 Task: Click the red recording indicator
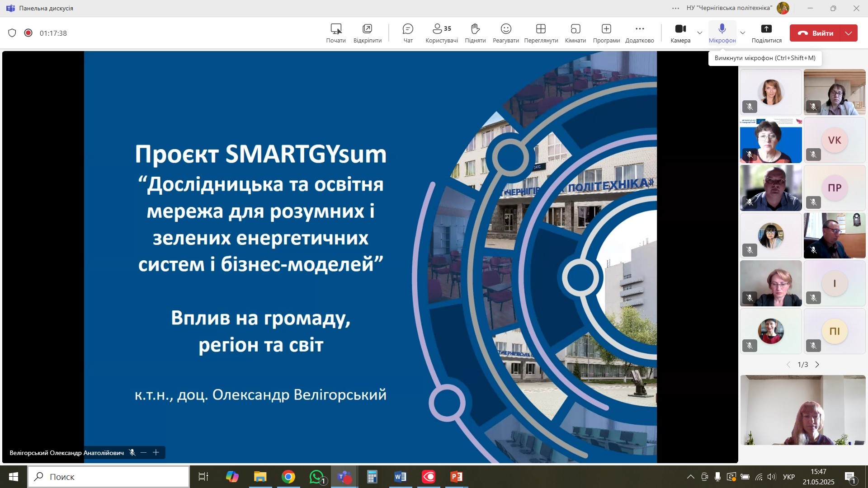tap(28, 33)
